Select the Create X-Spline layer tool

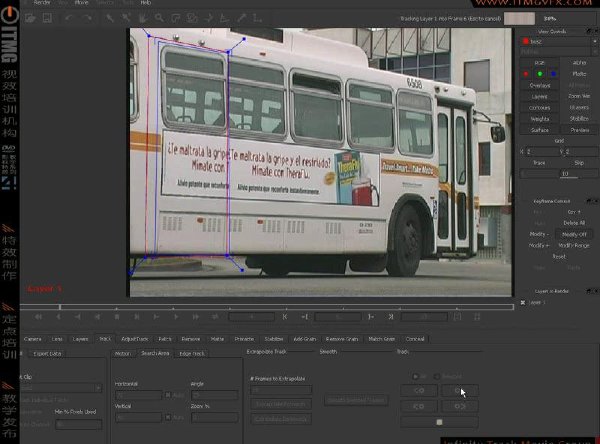(x=176, y=18)
